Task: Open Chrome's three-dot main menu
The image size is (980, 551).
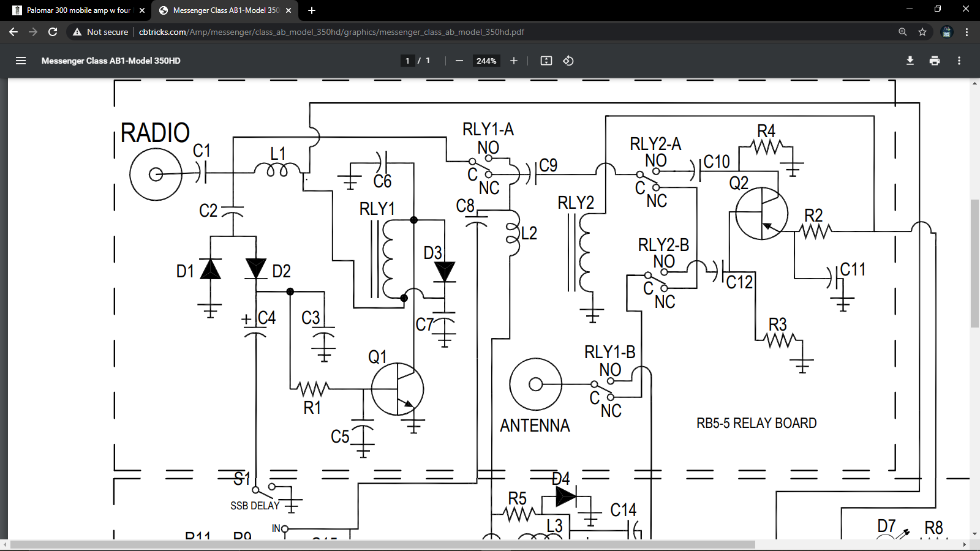Action: pos(967,32)
